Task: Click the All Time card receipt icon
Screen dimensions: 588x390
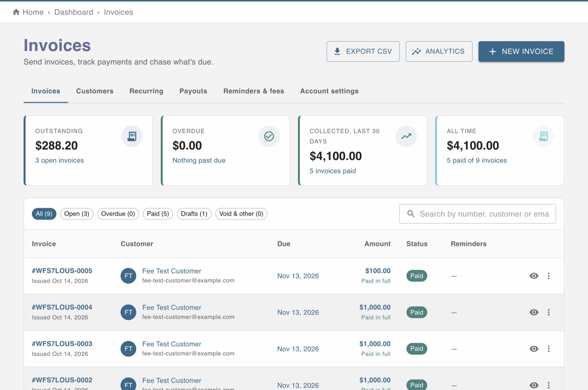Action: coord(543,136)
